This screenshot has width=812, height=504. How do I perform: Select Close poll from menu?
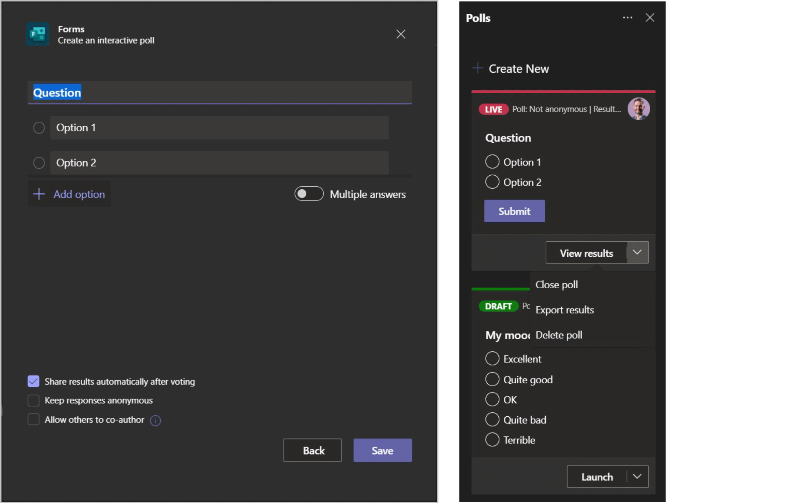[x=556, y=285]
